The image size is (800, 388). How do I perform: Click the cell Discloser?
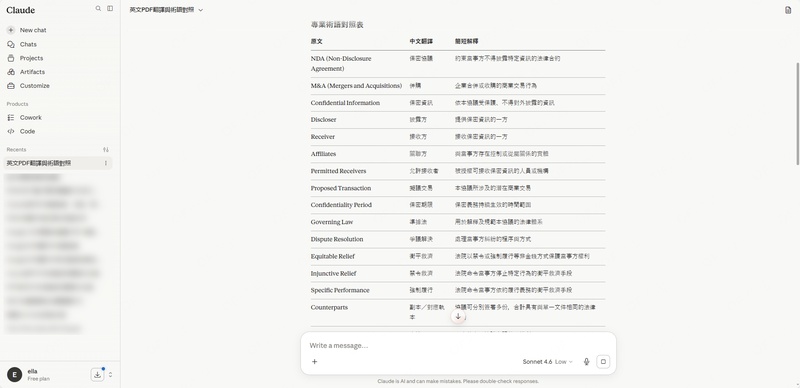(323, 119)
